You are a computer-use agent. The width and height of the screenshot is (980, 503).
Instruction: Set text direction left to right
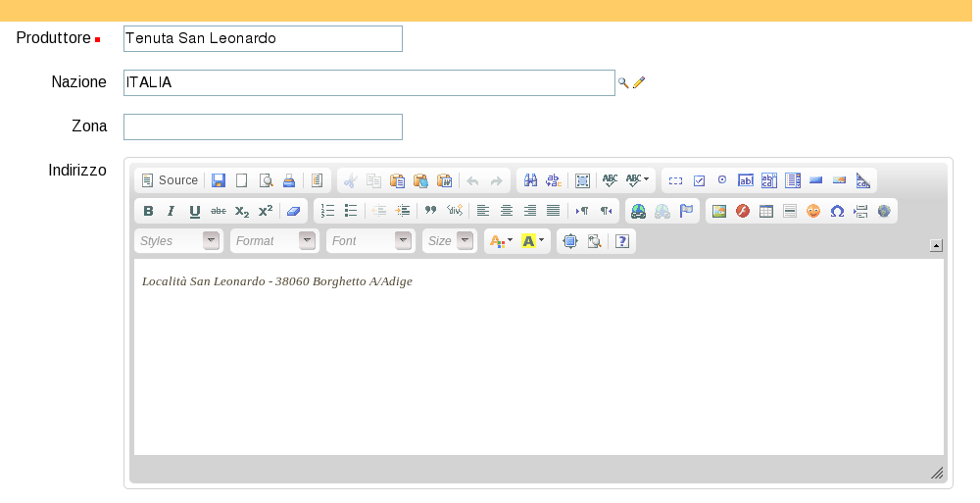582,211
